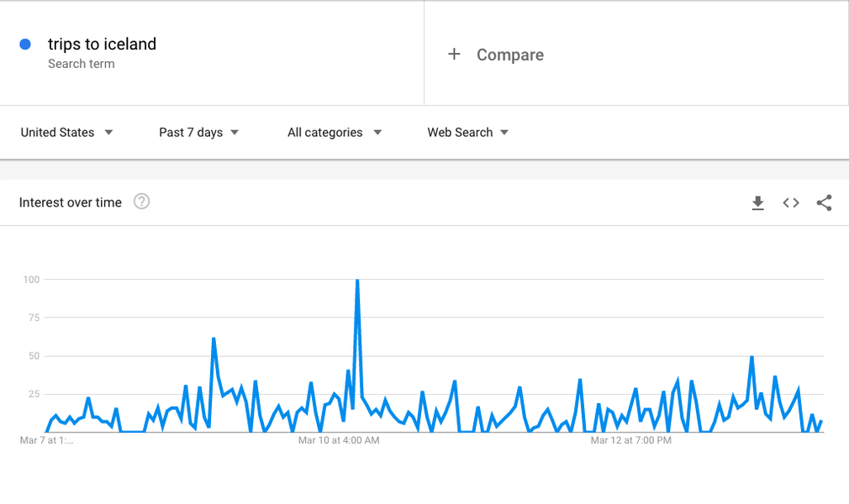Click the blue dot beside trips to iceland
849x504 pixels.
25,45
